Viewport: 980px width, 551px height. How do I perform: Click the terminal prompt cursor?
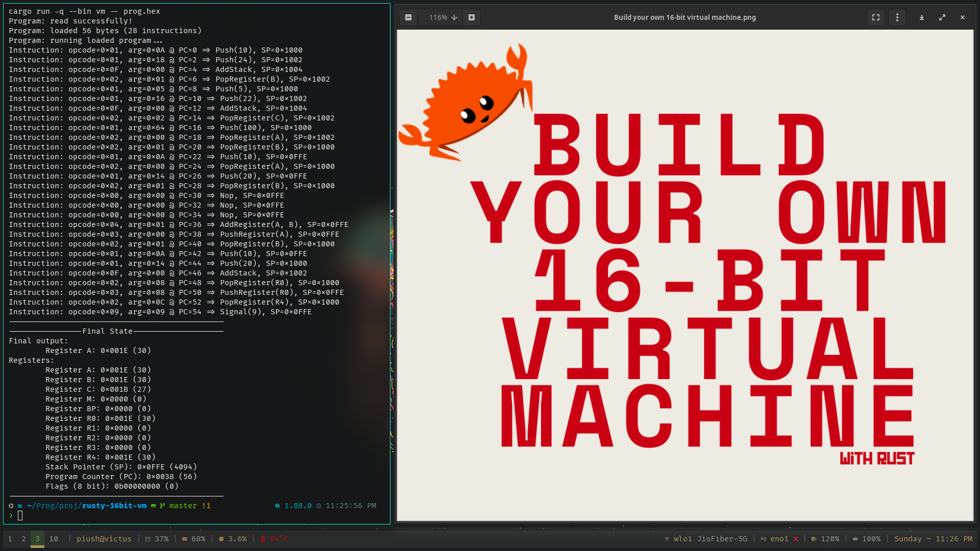(20, 516)
